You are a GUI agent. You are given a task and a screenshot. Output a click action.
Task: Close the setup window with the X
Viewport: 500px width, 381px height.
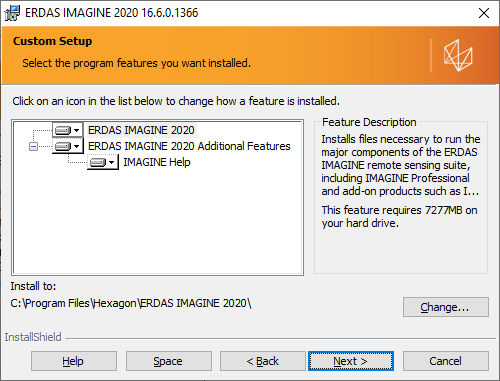point(484,13)
